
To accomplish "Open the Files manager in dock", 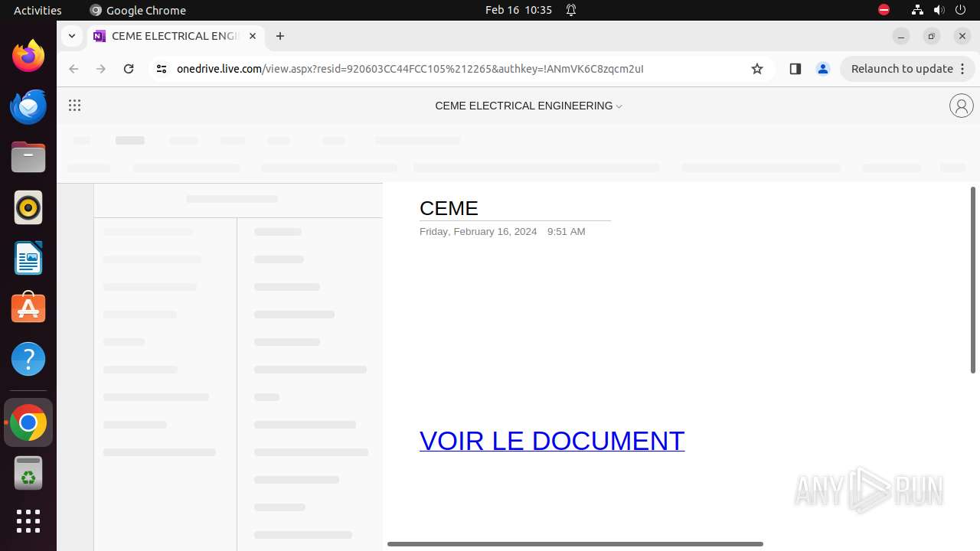I will click(x=28, y=157).
